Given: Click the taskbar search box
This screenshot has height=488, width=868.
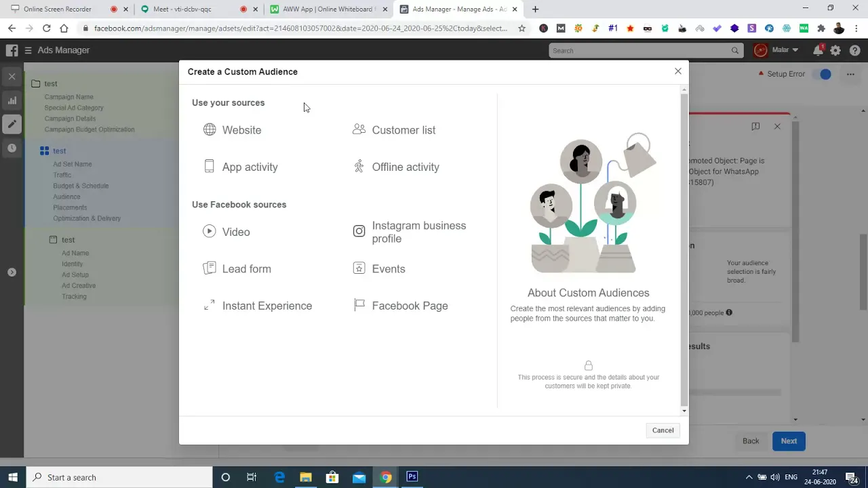Looking at the screenshot, I should tap(120, 477).
